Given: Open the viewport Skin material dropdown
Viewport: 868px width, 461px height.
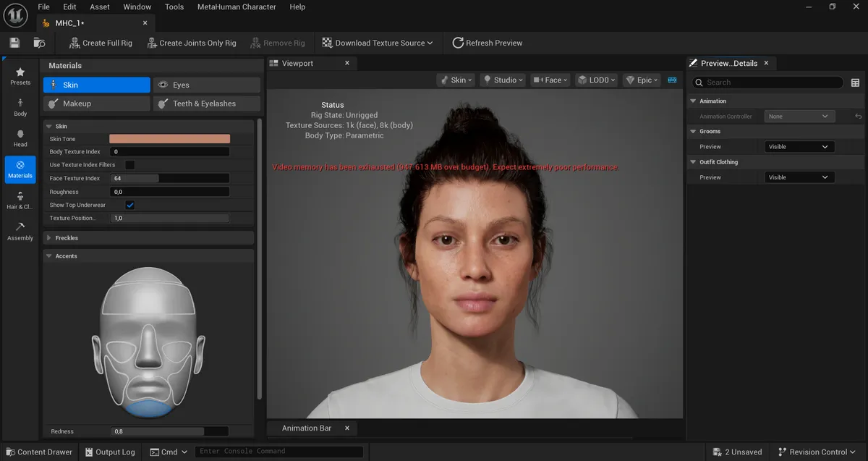Looking at the screenshot, I should pos(456,80).
